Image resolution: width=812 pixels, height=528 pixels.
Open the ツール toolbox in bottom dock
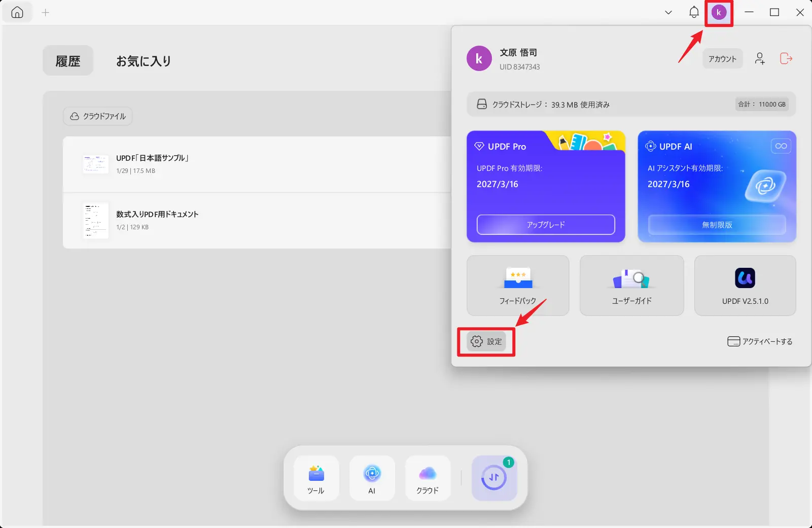tap(316, 478)
